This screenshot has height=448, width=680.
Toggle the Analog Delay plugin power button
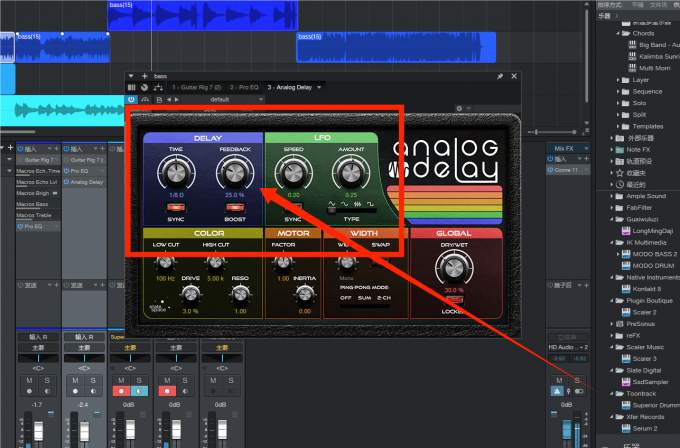click(x=131, y=99)
